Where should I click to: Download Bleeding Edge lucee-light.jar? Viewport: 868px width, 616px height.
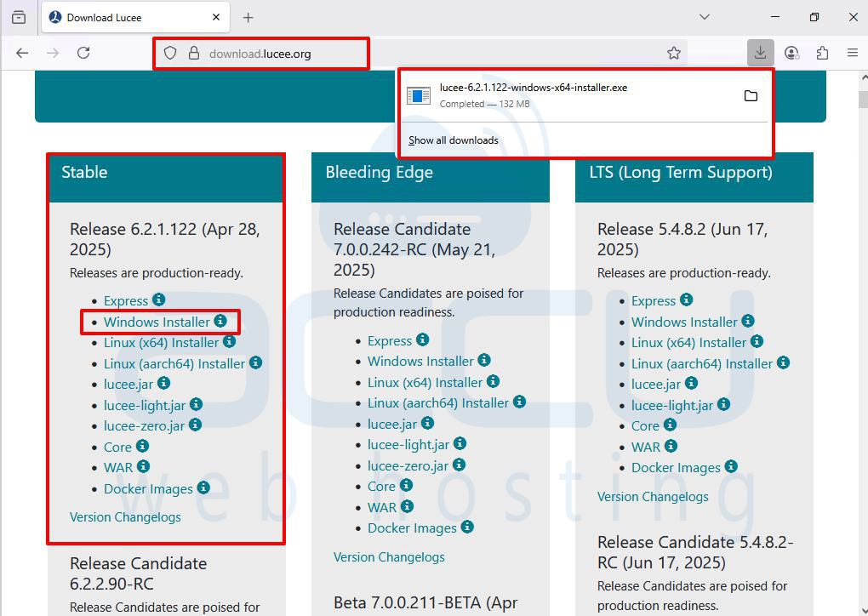point(408,445)
